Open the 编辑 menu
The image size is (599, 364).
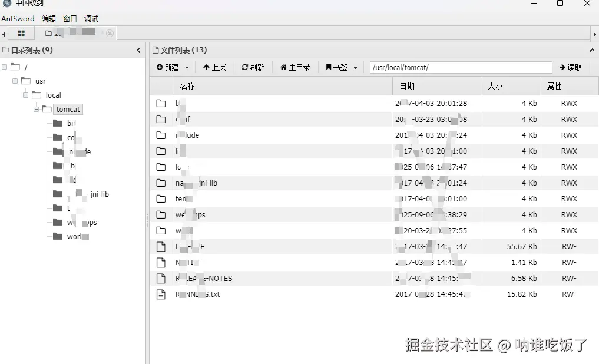coord(48,19)
